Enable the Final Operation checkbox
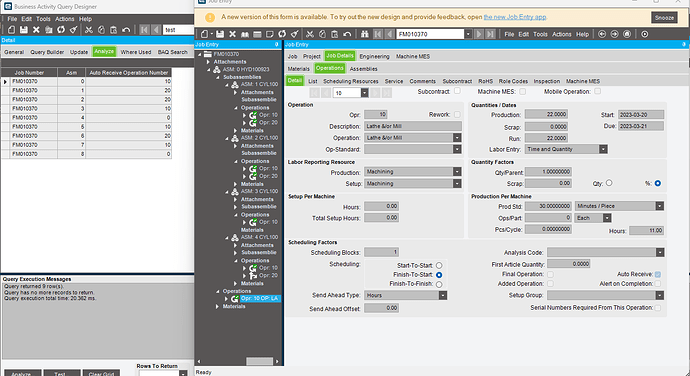The image size is (690, 376). pyautogui.click(x=550, y=274)
